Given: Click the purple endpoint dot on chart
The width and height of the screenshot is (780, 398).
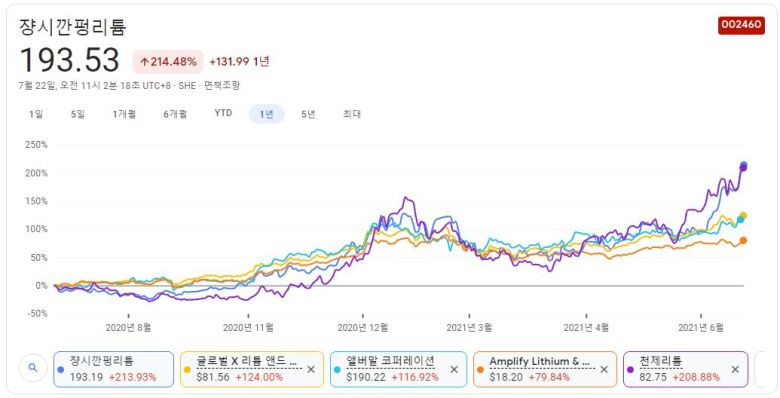Looking at the screenshot, I should [743, 168].
